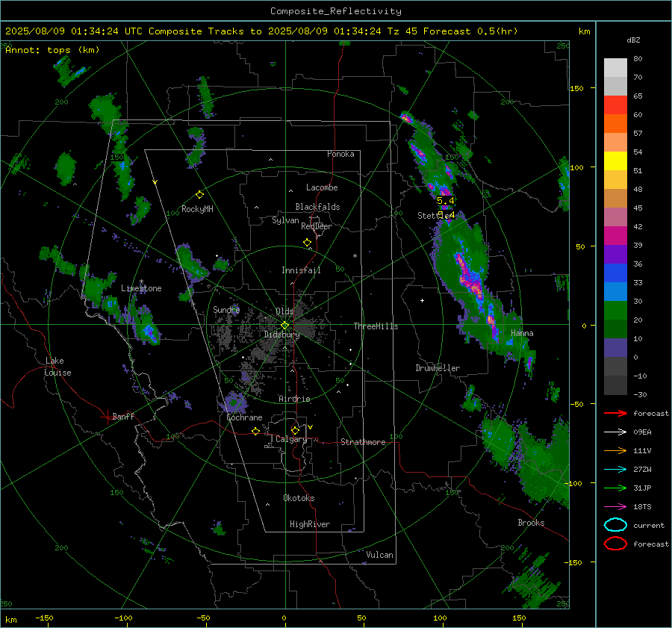Click the Lacombe city label
The width and height of the screenshot is (672, 628).
pos(322,187)
